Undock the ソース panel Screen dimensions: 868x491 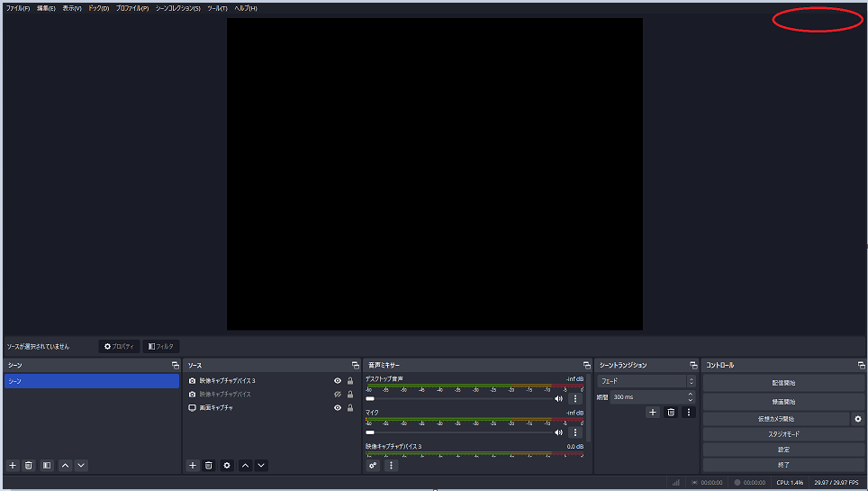tap(356, 365)
